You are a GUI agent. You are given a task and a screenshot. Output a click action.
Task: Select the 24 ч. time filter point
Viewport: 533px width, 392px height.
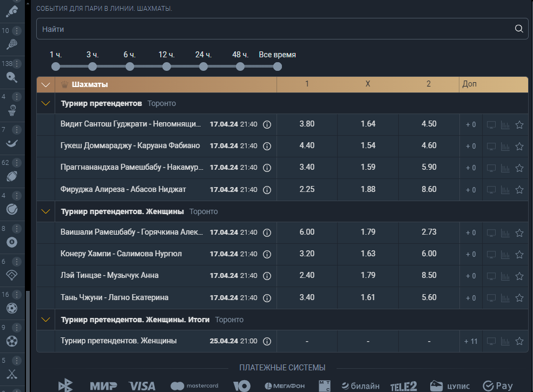click(203, 67)
